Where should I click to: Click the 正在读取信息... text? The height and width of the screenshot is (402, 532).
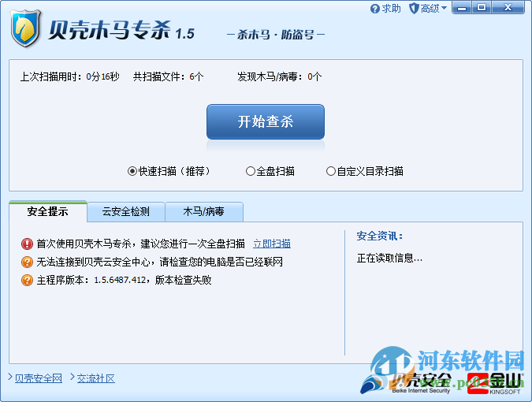tap(389, 259)
